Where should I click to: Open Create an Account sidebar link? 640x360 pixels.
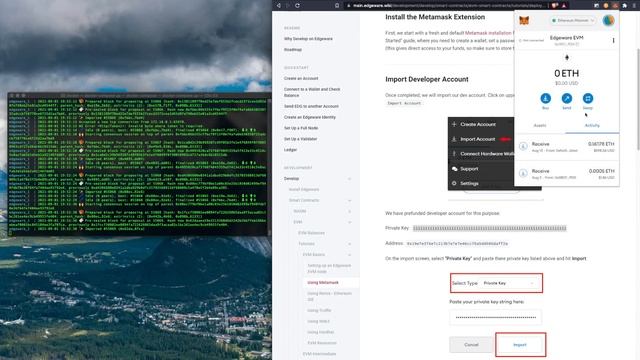[301, 78]
